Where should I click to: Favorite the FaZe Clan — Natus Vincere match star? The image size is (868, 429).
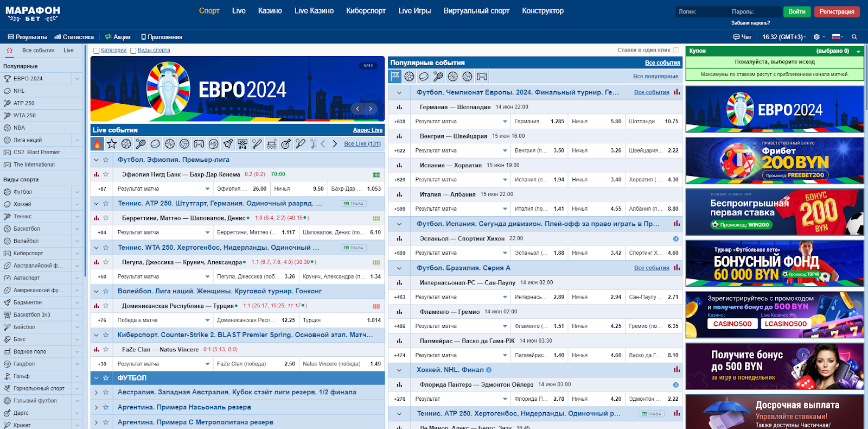point(106,349)
